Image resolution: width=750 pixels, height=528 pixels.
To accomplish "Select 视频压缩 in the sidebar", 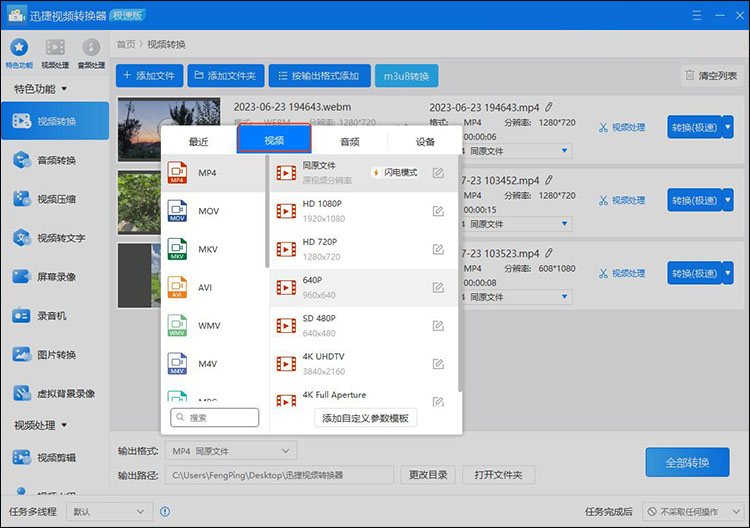I will click(x=55, y=198).
